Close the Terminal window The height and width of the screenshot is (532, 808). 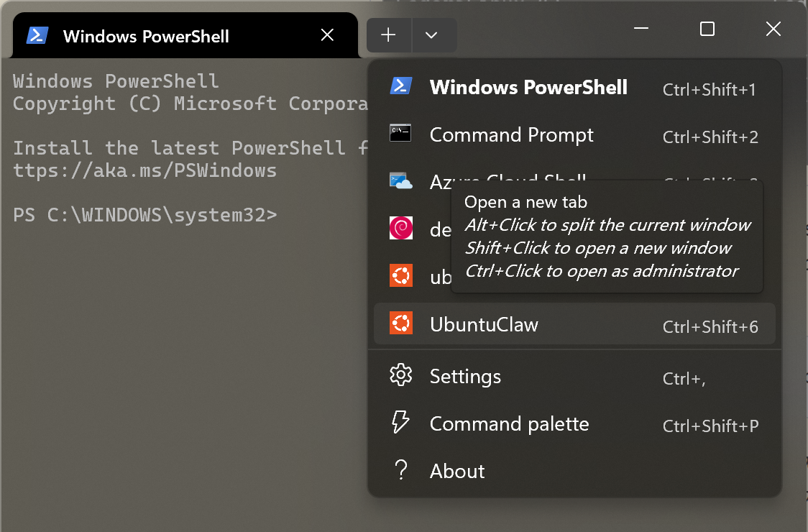pyautogui.click(x=773, y=29)
